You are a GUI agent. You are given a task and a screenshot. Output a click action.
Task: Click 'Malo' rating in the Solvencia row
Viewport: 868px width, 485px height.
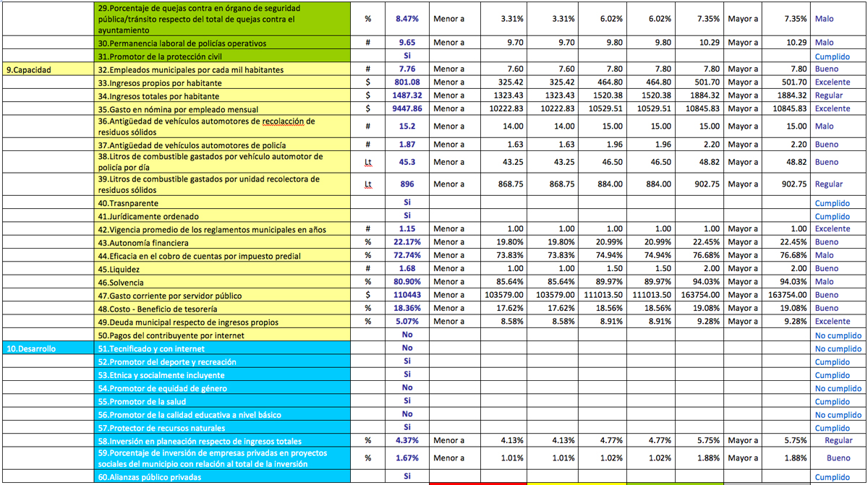pyautogui.click(x=824, y=282)
